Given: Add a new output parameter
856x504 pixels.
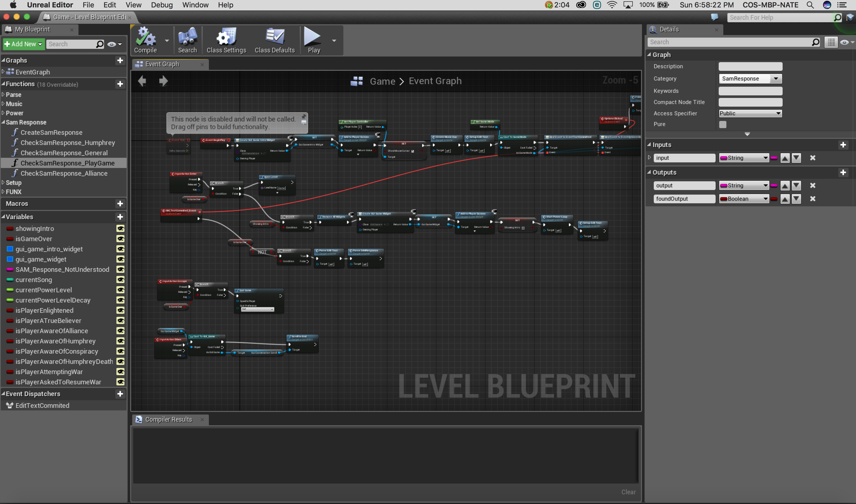Looking at the screenshot, I should click(x=843, y=173).
